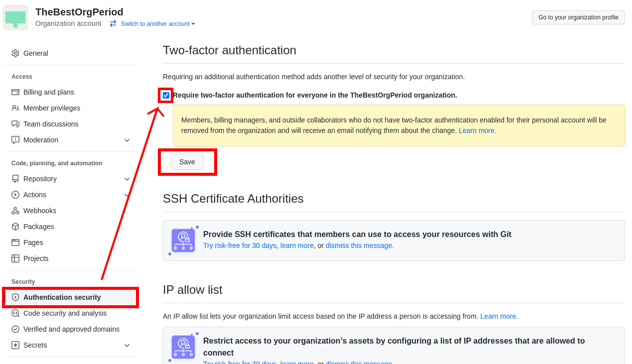Click the Verified and approved domains icon
This screenshot has width=632, height=364.
click(15, 329)
